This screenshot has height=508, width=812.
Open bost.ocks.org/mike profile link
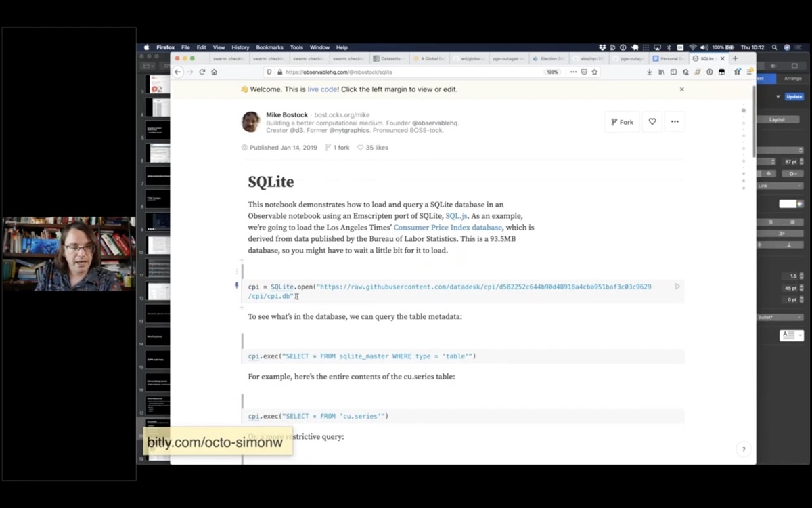coord(342,115)
